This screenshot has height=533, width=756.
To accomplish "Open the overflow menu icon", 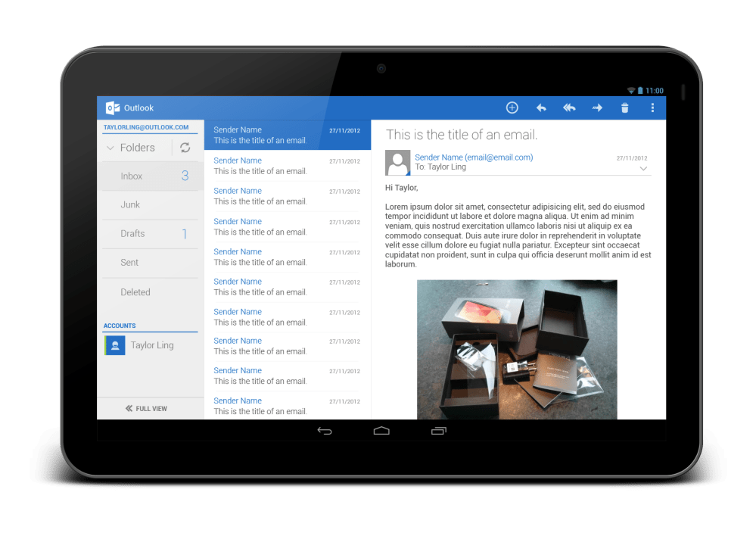I will 652,108.
